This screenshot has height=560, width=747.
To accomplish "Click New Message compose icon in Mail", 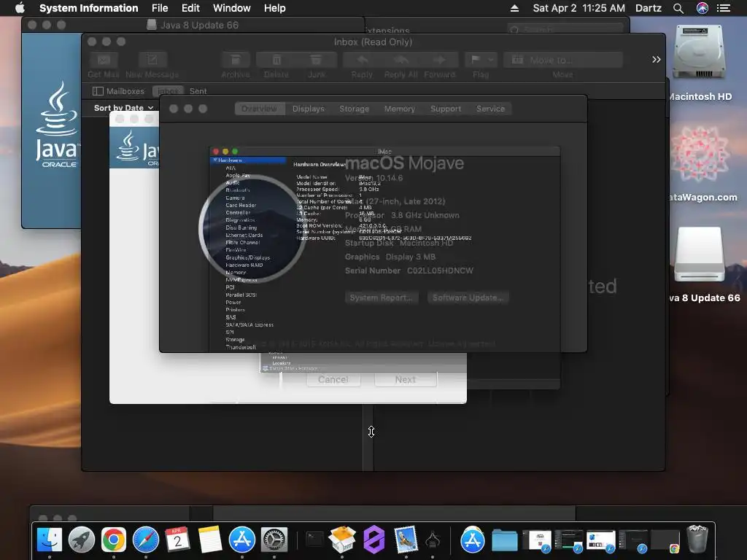I will [x=152, y=60].
